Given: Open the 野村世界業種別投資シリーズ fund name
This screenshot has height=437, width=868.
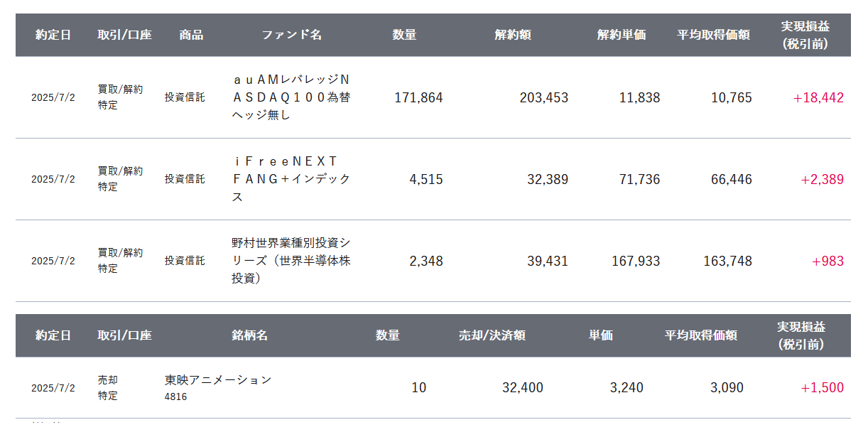Looking at the screenshot, I should point(291,261).
